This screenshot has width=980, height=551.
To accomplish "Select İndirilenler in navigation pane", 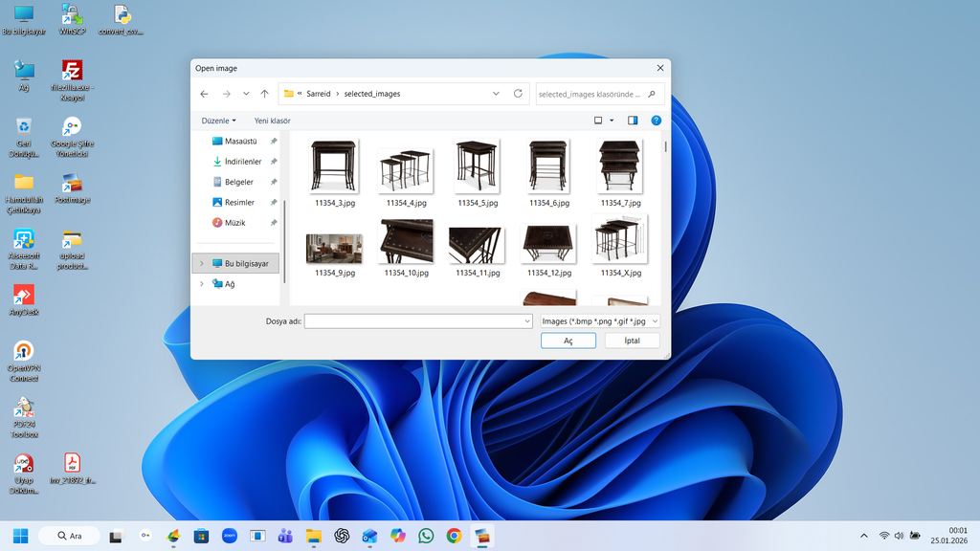I will pyautogui.click(x=242, y=161).
